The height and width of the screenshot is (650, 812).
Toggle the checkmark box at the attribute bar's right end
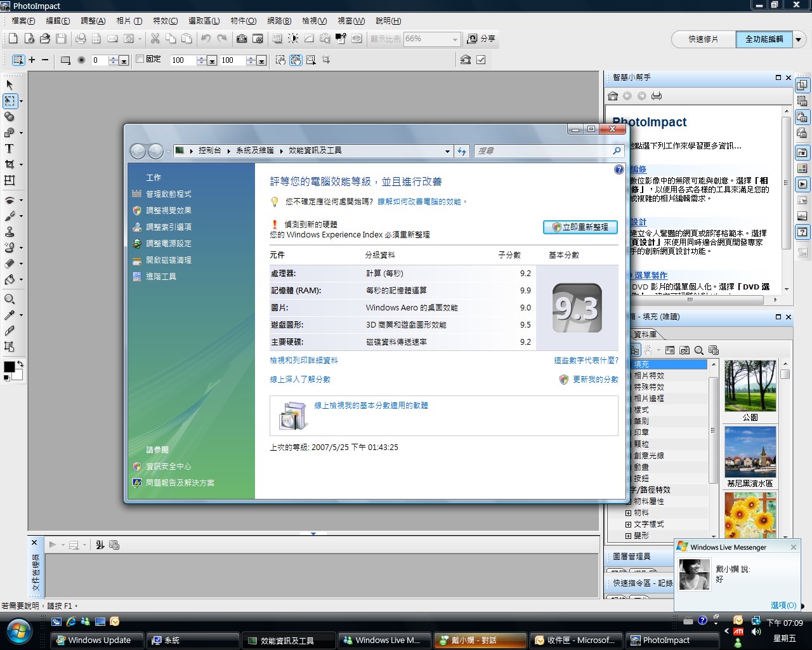[481, 60]
